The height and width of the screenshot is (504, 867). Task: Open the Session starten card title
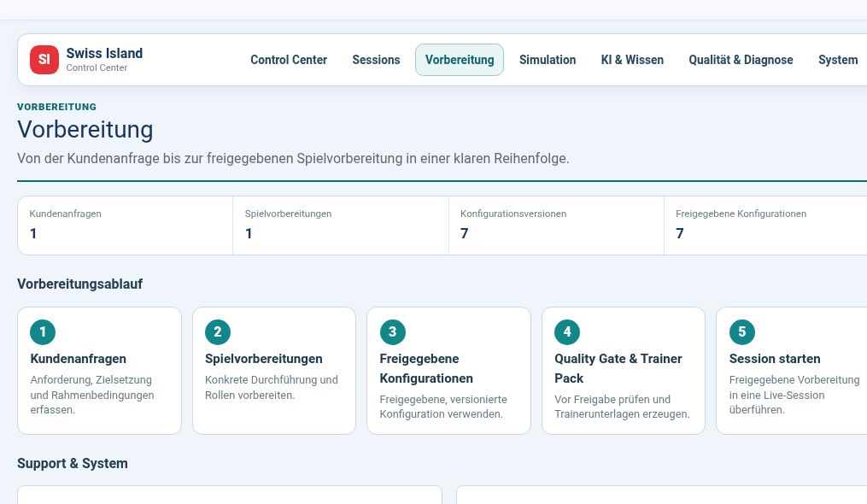point(775,359)
